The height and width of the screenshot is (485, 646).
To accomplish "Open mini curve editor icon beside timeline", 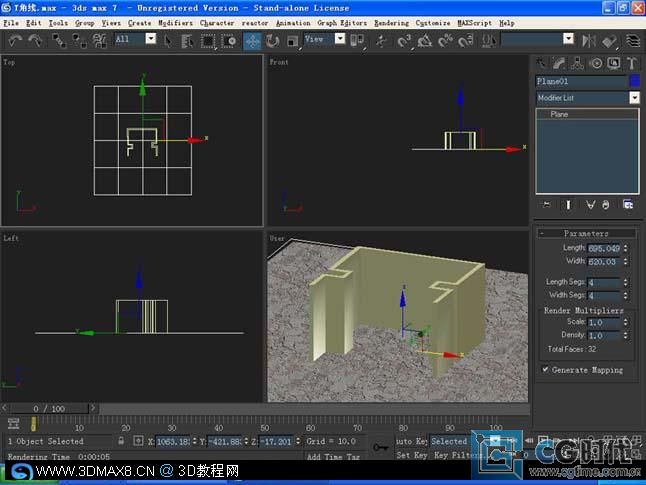I will [13, 423].
